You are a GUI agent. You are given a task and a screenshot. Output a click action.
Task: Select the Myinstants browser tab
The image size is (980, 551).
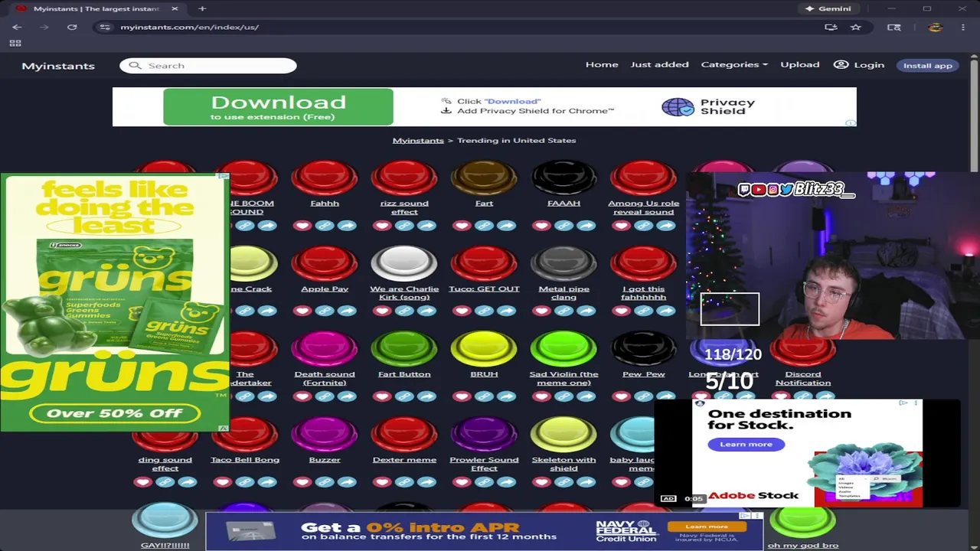pos(97,8)
